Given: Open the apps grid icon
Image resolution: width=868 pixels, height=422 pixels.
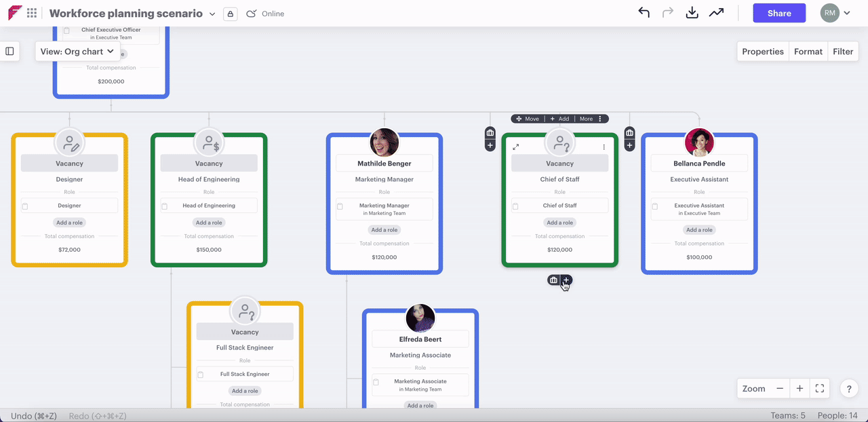Looking at the screenshot, I should pyautogui.click(x=32, y=13).
